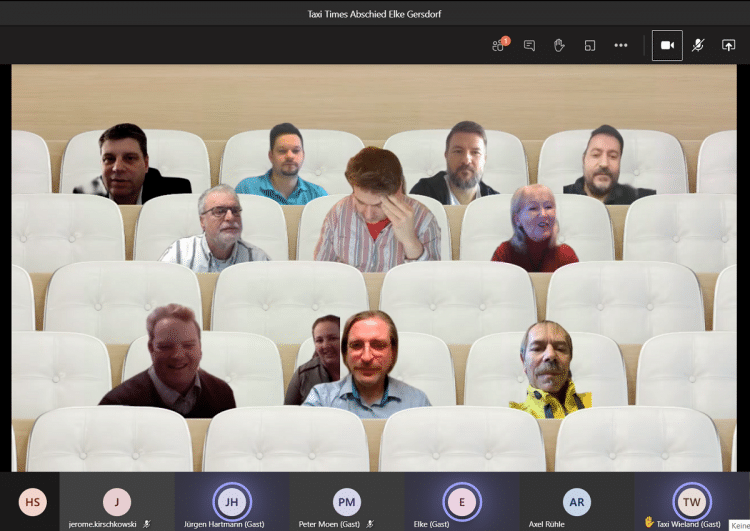Select Jürgen Hartmann's participant tile
750x531 pixels.
(232, 502)
